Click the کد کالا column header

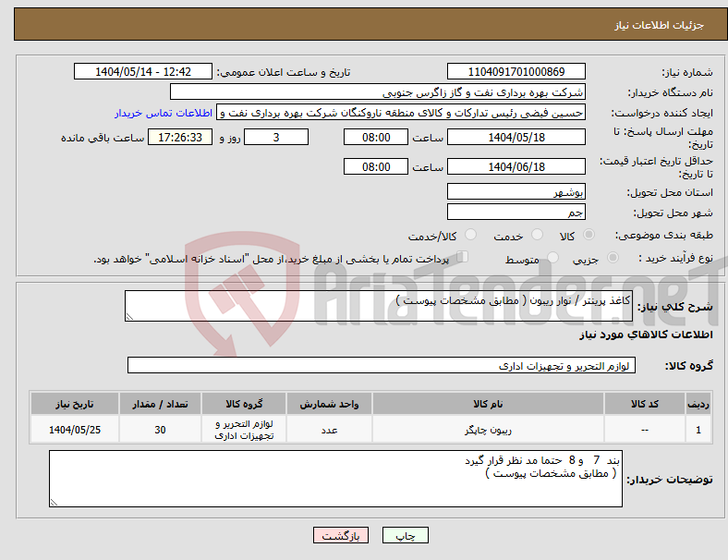(645, 404)
